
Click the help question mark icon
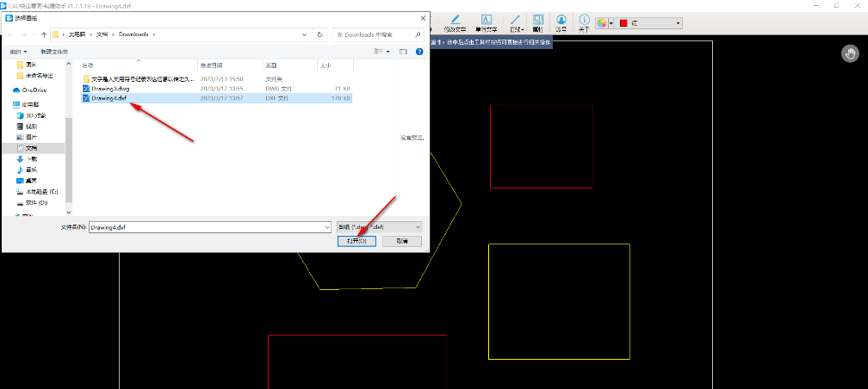419,52
